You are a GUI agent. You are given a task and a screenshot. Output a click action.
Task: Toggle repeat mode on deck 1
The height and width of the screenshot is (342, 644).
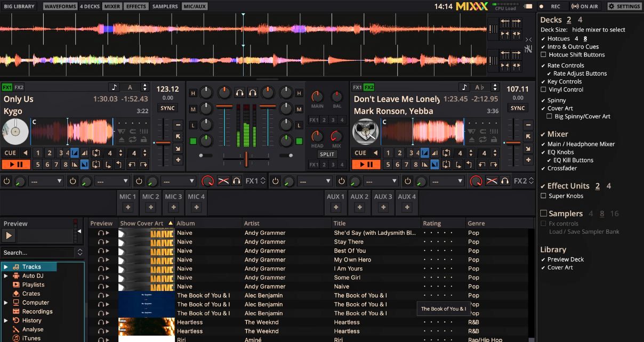pyautogui.click(x=132, y=139)
